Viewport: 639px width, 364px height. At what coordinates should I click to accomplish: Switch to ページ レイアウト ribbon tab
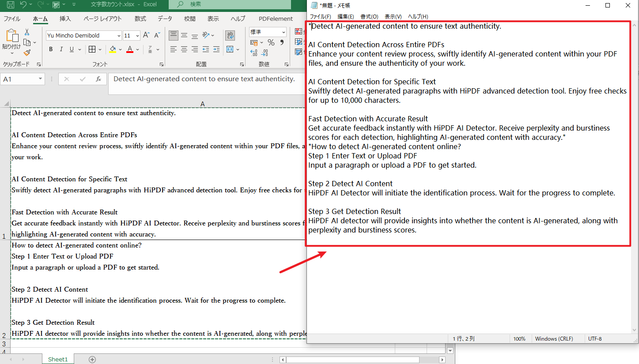click(x=102, y=19)
